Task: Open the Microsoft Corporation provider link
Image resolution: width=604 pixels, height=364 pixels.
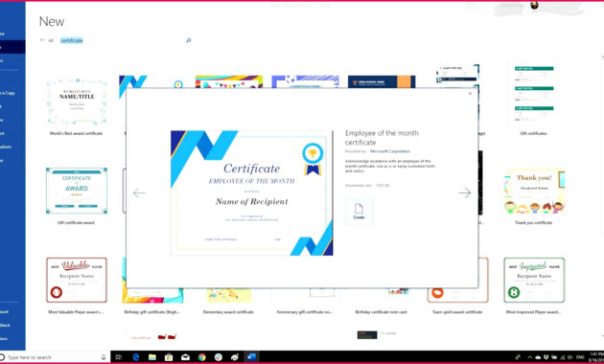Action: (x=390, y=151)
